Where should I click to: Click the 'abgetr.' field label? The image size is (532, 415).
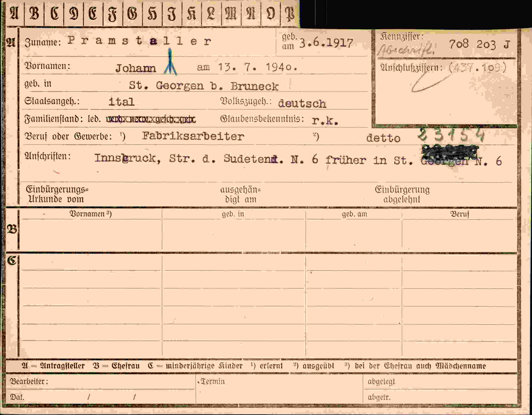(x=379, y=397)
